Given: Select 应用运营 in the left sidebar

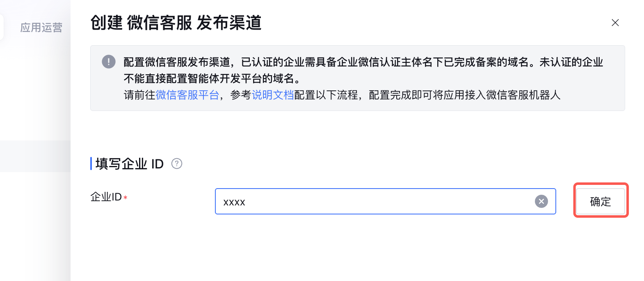Looking at the screenshot, I should click(x=41, y=28).
